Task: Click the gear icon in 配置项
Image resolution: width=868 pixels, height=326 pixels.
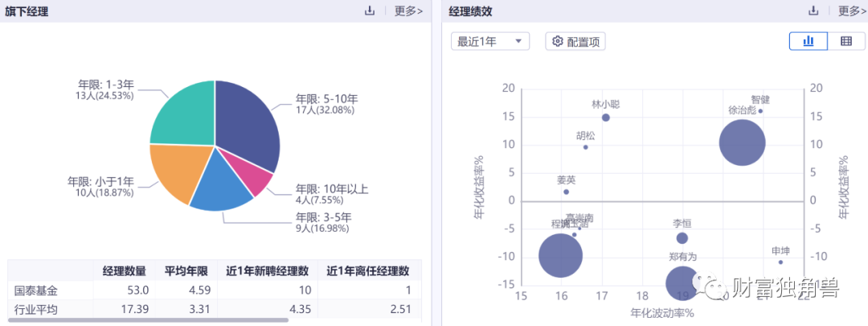Action: [x=558, y=42]
